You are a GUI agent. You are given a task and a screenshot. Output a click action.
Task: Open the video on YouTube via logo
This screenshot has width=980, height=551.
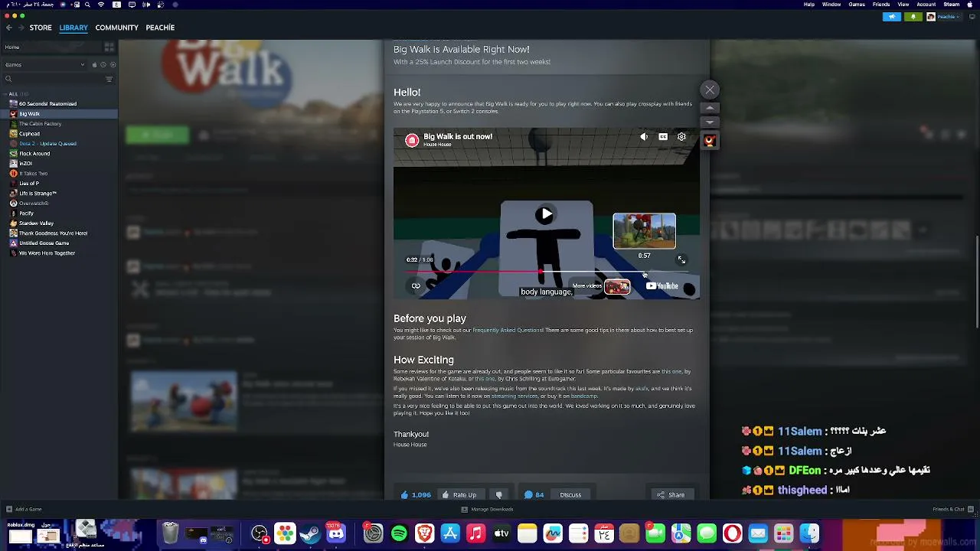point(662,286)
